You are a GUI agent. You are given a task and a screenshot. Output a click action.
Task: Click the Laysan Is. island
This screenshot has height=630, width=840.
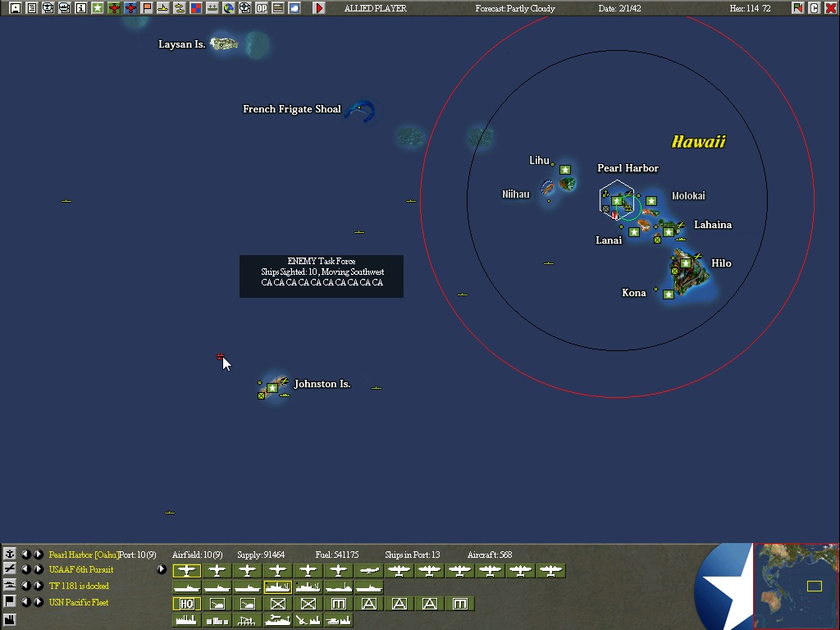pos(223,43)
